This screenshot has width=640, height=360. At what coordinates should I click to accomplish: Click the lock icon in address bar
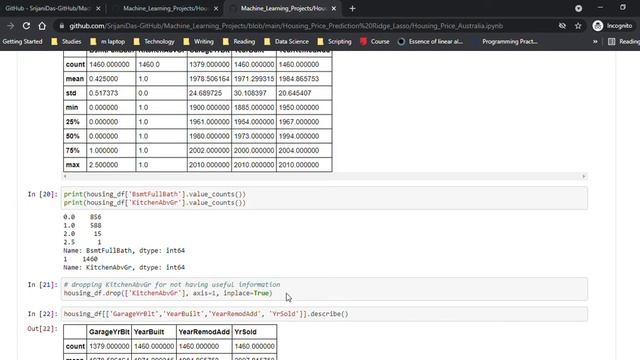point(62,26)
